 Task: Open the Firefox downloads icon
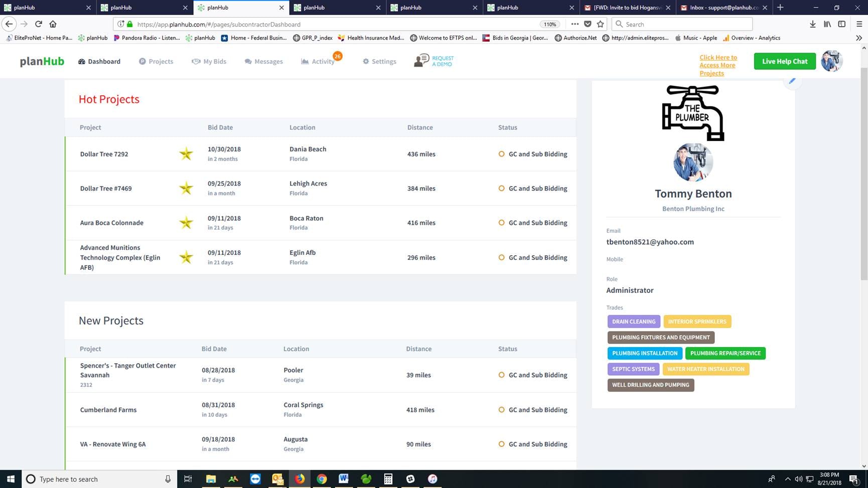[x=813, y=24]
